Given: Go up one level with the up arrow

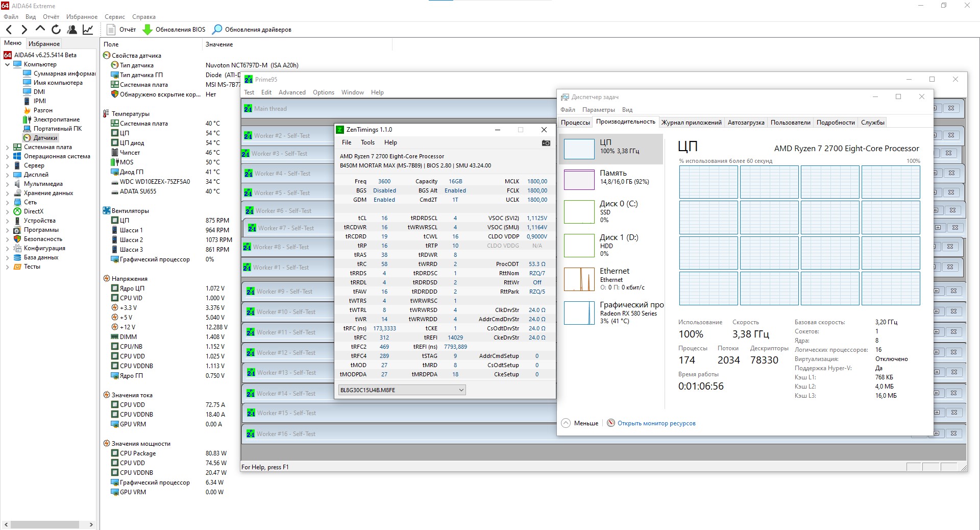Looking at the screenshot, I should pos(40,30).
